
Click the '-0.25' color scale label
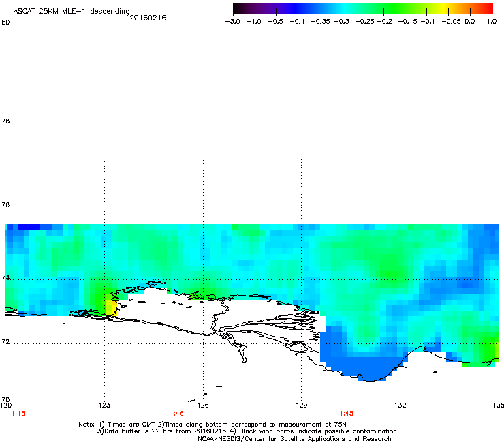364,22
